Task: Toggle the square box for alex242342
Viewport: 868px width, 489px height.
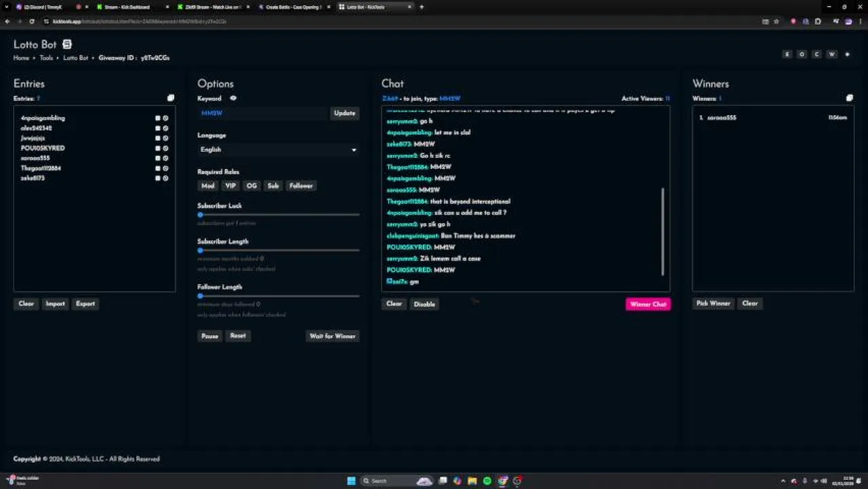Action: (x=158, y=128)
